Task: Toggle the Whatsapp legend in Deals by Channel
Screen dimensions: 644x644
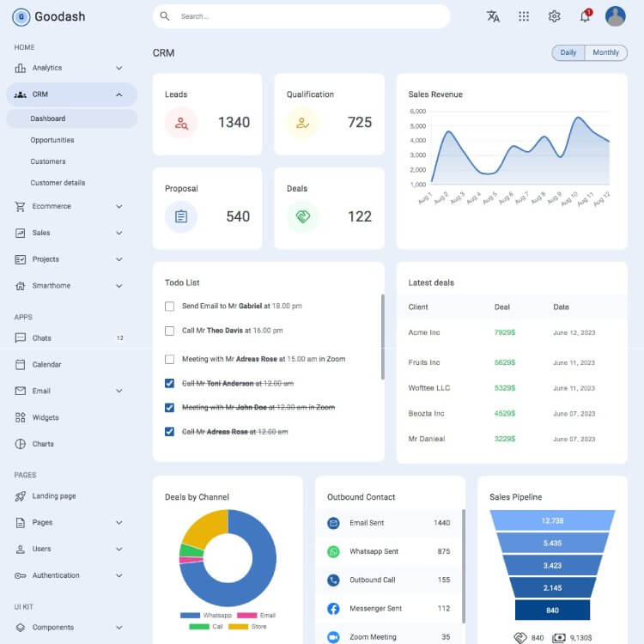Action: [x=206, y=616]
